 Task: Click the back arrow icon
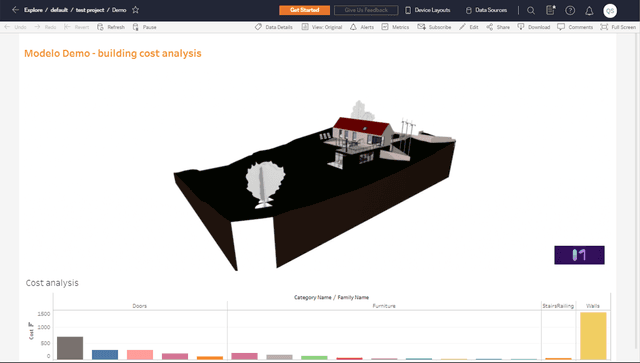tap(16, 10)
